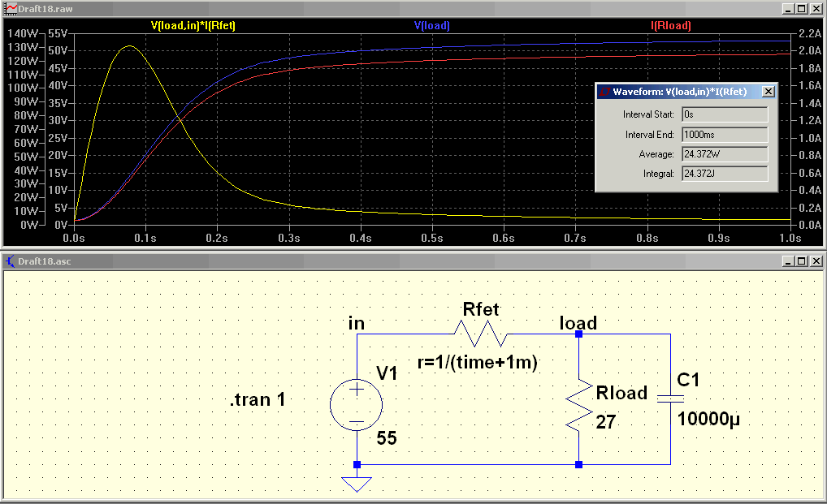The width and height of the screenshot is (827, 504).
Task: Click the V1 voltage source symbol
Action: tap(357, 405)
